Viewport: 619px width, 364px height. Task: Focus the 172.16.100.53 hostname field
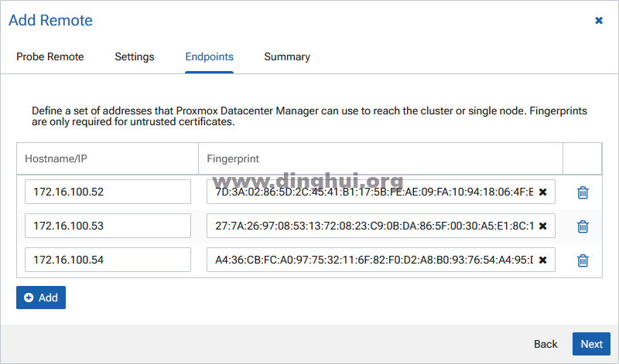pyautogui.click(x=108, y=226)
